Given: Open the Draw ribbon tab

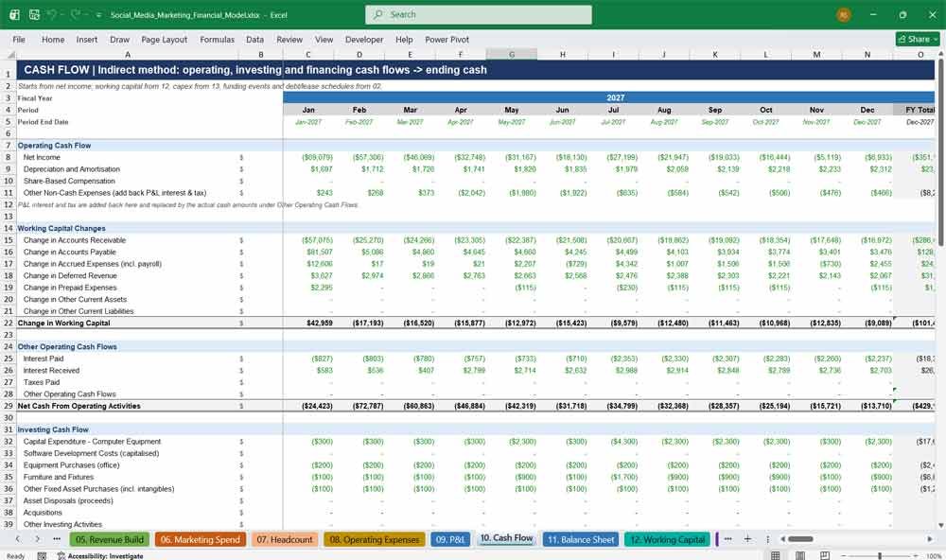Looking at the screenshot, I should pos(119,39).
